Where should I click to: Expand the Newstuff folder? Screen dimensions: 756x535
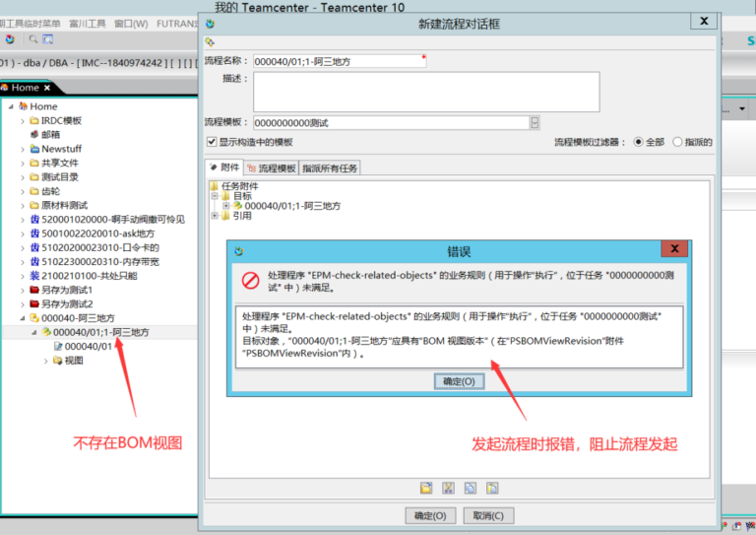click(23, 149)
